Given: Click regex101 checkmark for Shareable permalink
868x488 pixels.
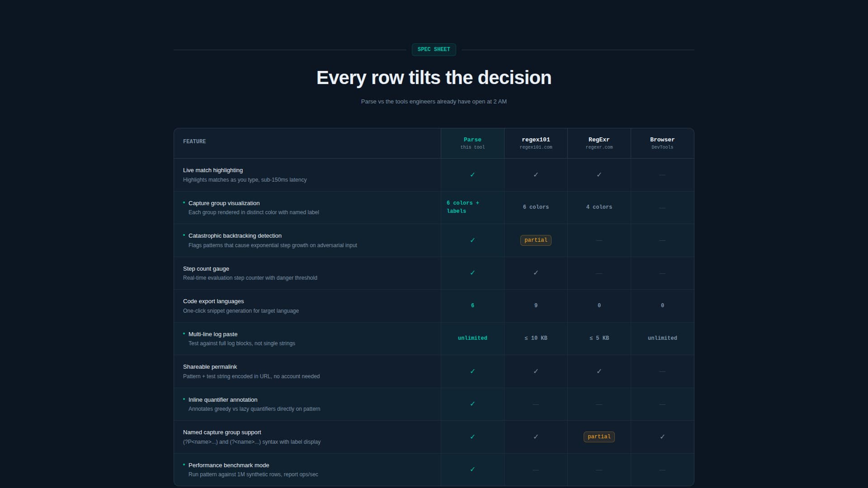Looking at the screenshot, I should (536, 371).
